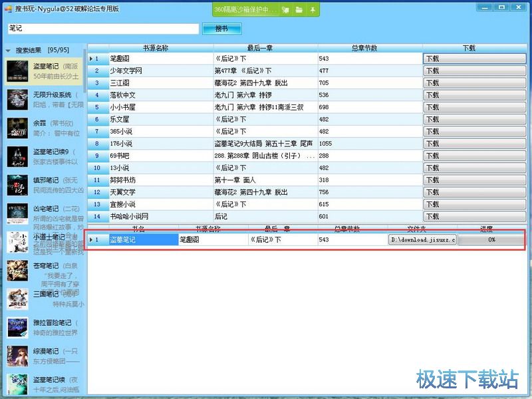Screen dimensions: 532x399
Task: Select the 雅拉冒险笔记 book cover
Action: click(17, 327)
